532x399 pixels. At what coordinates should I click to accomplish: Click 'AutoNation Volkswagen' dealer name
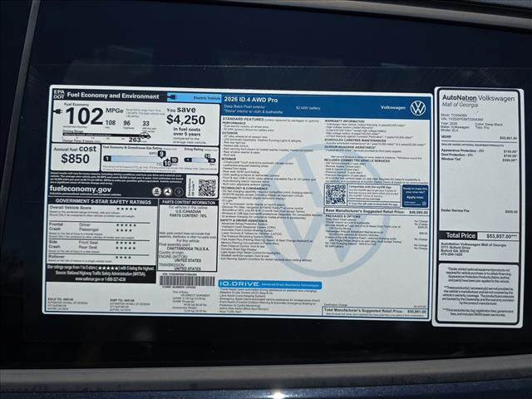(478, 98)
